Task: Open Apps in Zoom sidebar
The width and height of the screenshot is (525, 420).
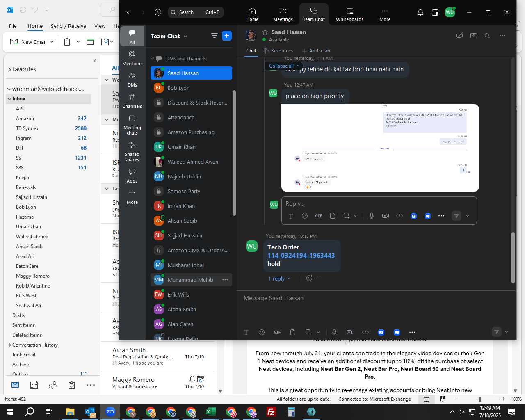Action: (132, 176)
